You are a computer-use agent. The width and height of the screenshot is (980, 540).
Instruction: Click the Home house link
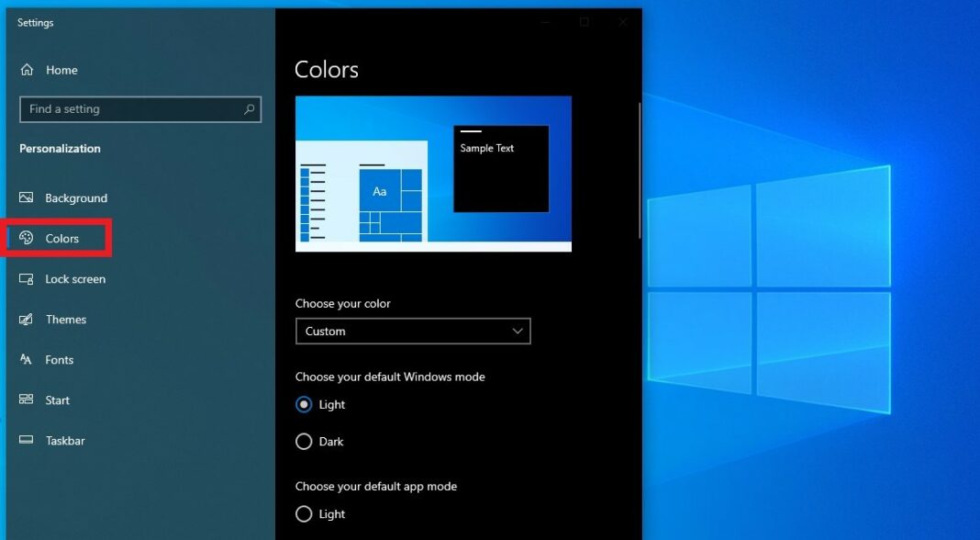pyautogui.click(x=28, y=69)
